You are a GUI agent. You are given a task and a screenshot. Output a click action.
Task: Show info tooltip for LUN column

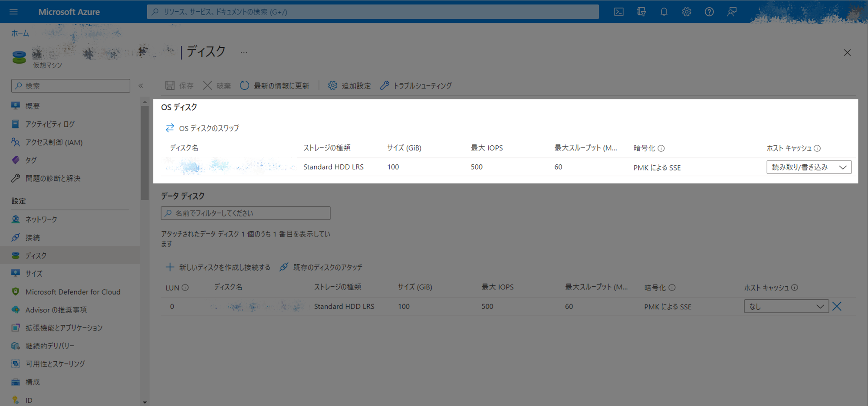point(185,288)
